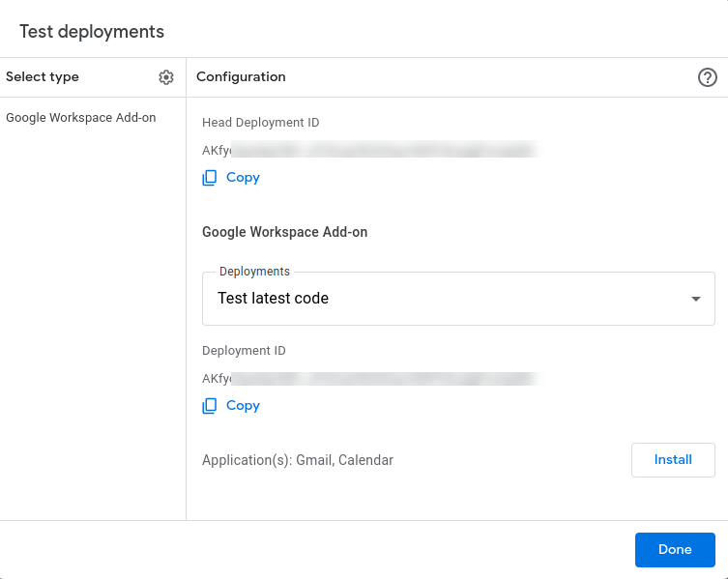Click Copy text for Head Deployment ID
The image size is (728, 579).
(243, 178)
